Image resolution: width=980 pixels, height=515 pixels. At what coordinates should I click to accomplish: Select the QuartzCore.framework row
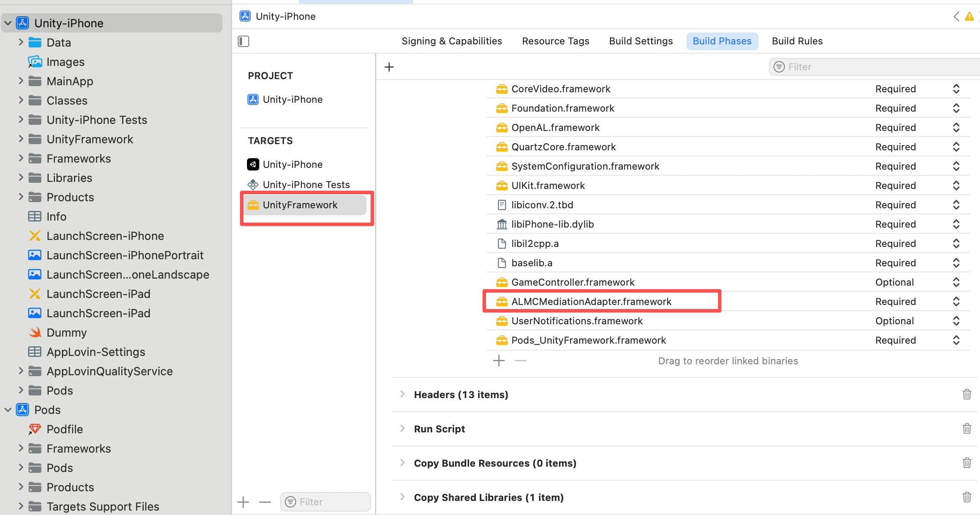(x=728, y=147)
